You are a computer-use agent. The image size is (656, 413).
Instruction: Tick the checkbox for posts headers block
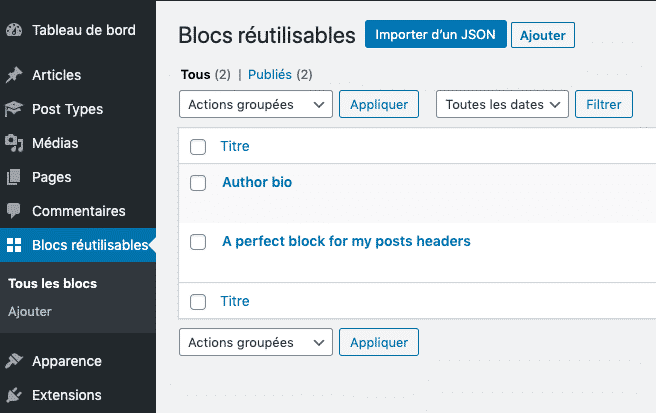click(x=198, y=242)
